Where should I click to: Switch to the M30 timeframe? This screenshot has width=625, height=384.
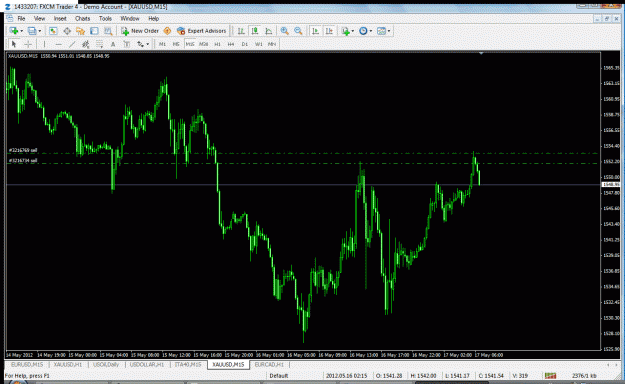pyautogui.click(x=203, y=44)
